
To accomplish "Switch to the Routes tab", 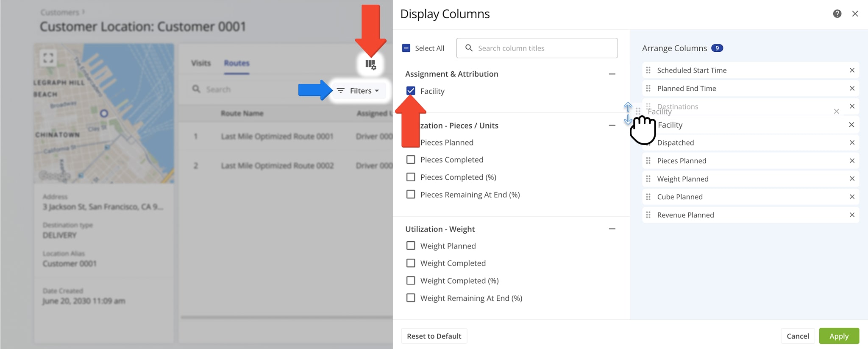I will [x=236, y=63].
